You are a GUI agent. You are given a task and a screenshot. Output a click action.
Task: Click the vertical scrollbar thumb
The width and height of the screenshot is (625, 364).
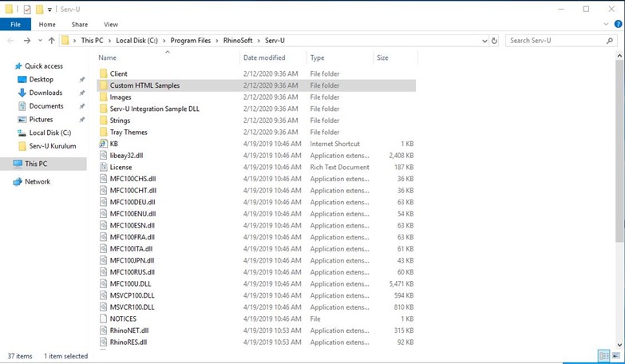coord(619,151)
